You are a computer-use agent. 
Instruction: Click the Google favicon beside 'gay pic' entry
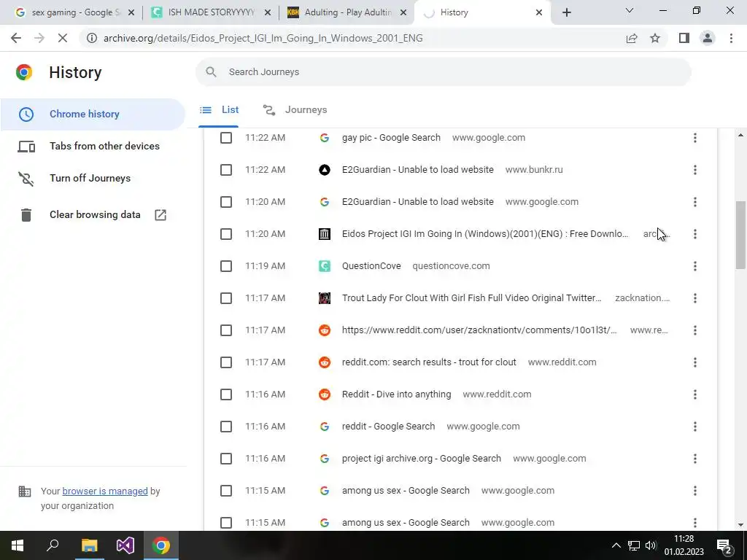pos(325,138)
